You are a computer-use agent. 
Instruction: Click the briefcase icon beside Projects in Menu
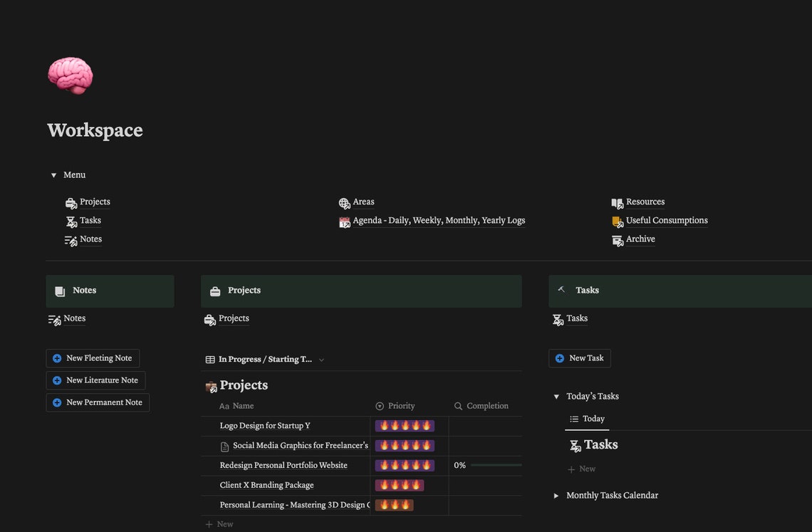[x=71, y=203]
